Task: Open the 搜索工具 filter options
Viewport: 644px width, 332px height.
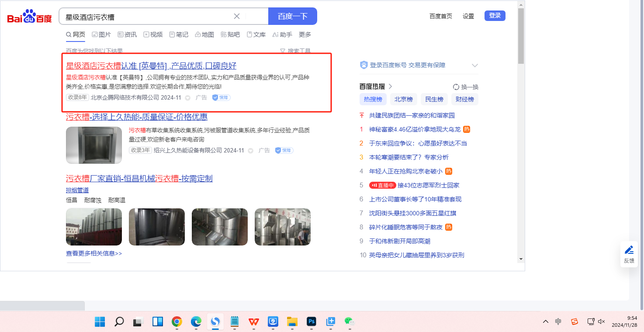Action: (295, 51)
